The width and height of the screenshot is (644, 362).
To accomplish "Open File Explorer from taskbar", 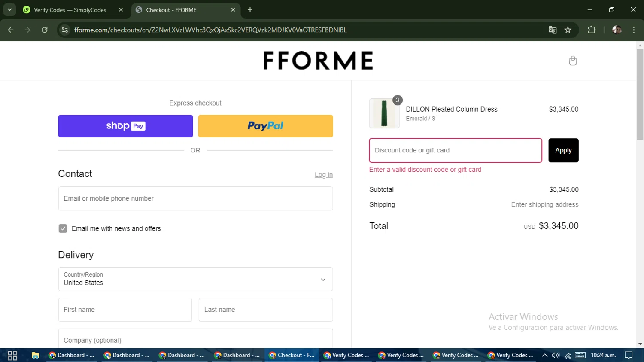I will (36, 355).
